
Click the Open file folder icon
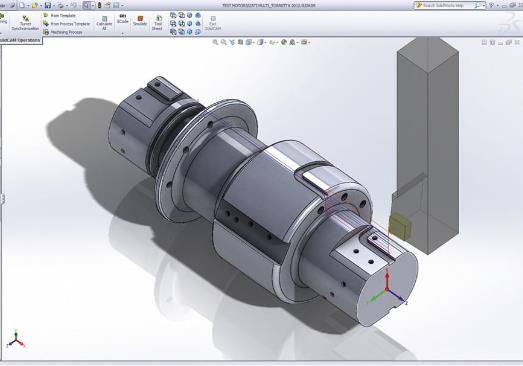(35, 5)
